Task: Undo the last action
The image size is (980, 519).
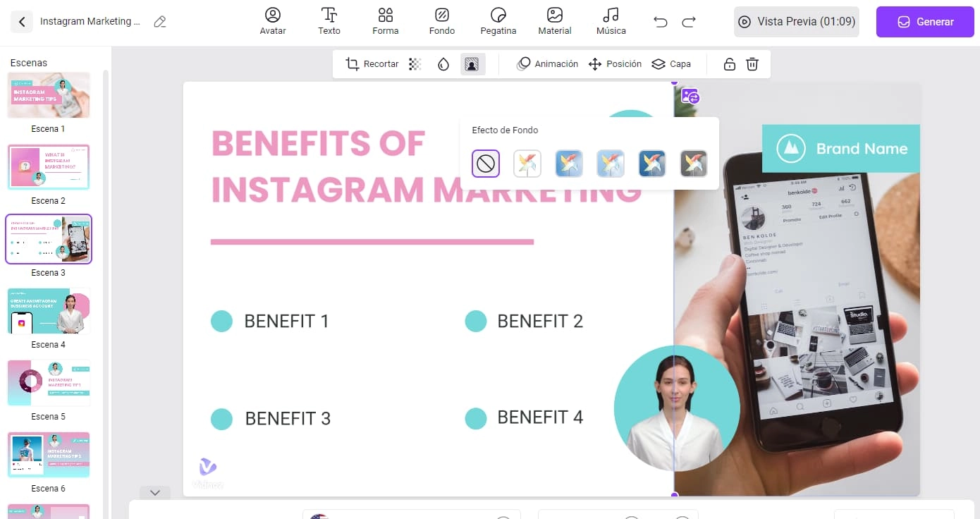Action: (x=661, y=22)
